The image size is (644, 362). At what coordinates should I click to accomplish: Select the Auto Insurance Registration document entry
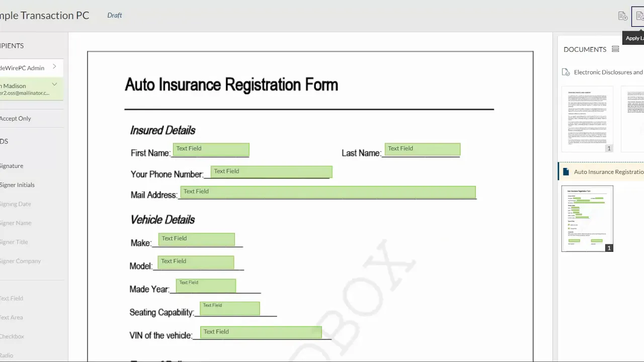608,171
